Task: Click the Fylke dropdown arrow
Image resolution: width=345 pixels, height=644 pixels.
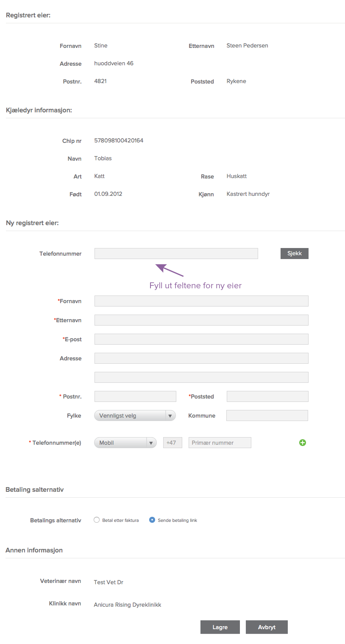Action: click(x=170, y=416)
